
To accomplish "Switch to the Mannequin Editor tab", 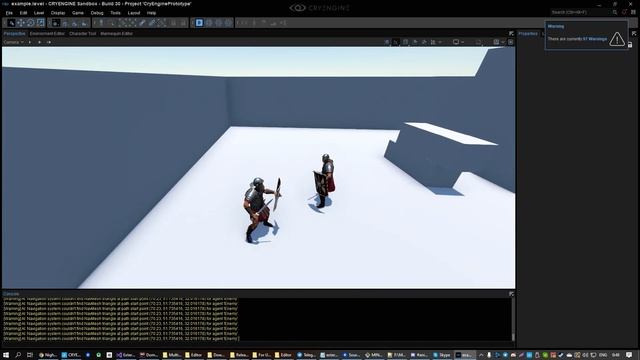I will [116, 33].
